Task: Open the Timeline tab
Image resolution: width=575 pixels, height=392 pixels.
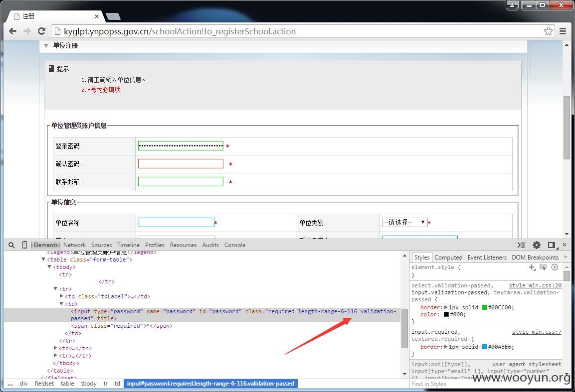Action: (x=128, y=245)
